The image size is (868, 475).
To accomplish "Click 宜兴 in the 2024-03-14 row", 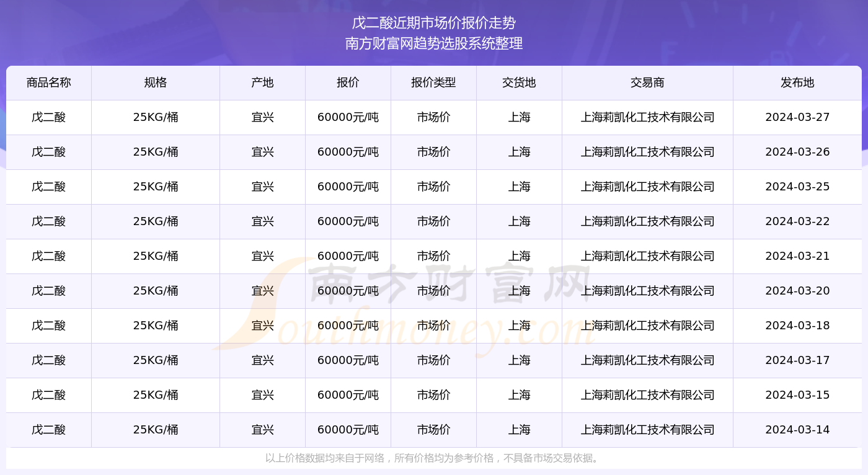I will pyautogui.click(x=263, y=430).
